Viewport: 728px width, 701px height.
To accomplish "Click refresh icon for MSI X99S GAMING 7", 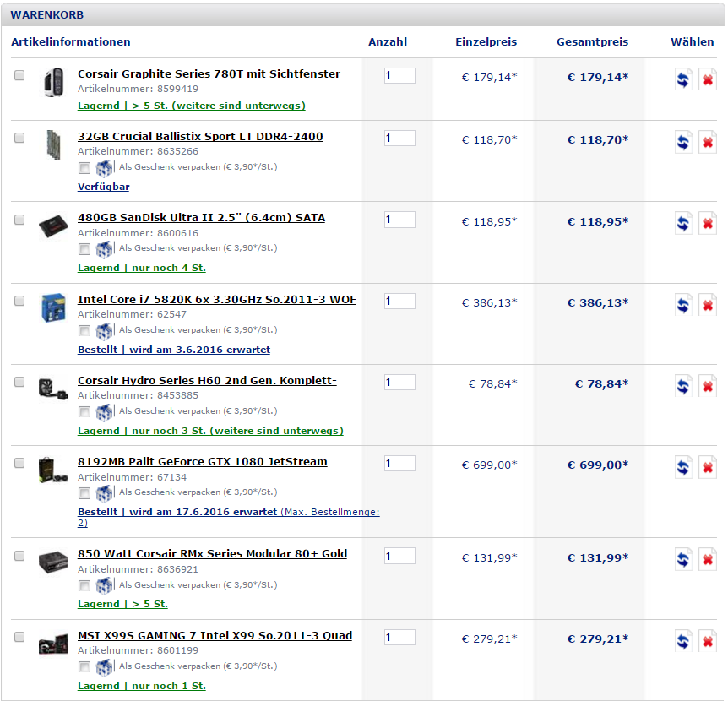I will pos(683,641).
